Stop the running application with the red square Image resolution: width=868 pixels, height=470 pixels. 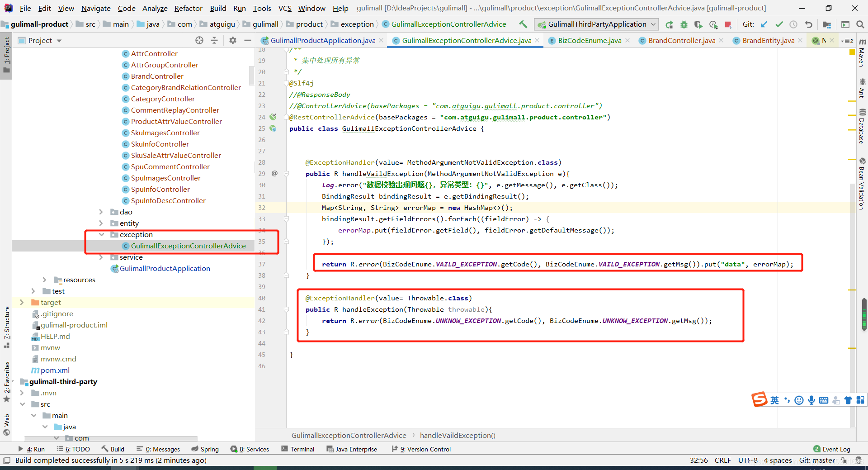point(728,24)
